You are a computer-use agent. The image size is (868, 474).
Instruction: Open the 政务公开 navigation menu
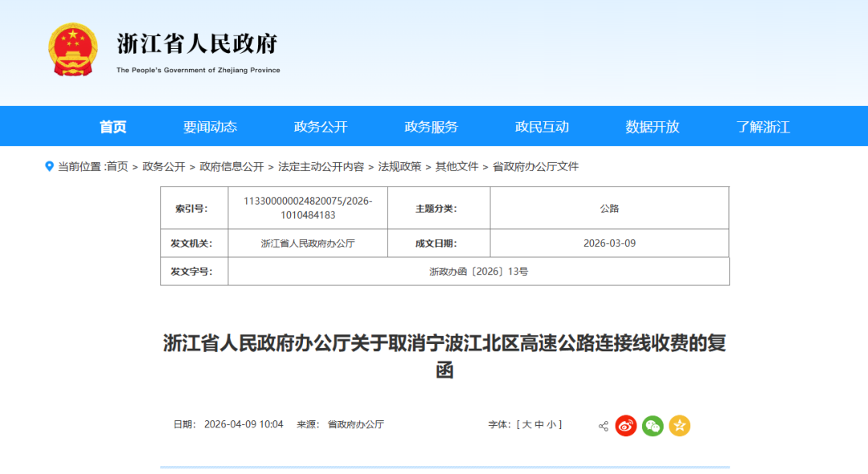(x=321, y=126)
